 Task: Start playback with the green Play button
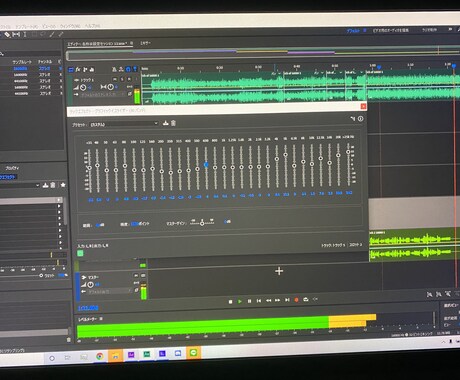(x=240, y=301)
